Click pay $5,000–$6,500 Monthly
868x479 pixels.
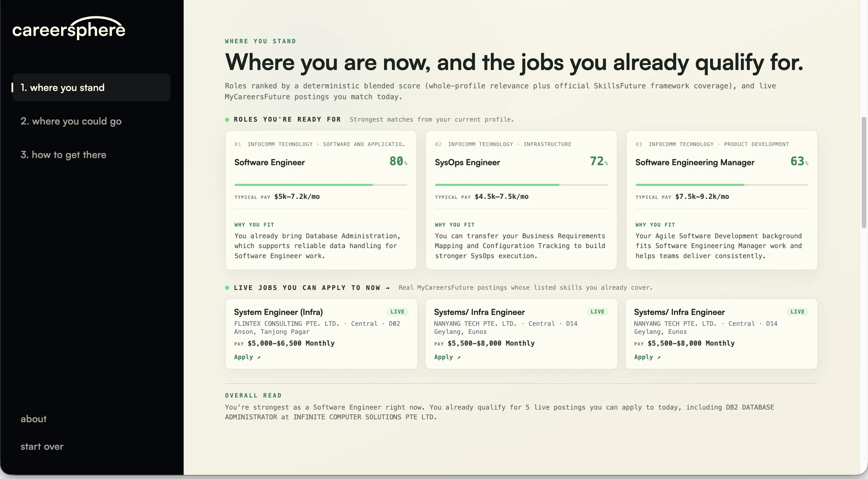284,343
